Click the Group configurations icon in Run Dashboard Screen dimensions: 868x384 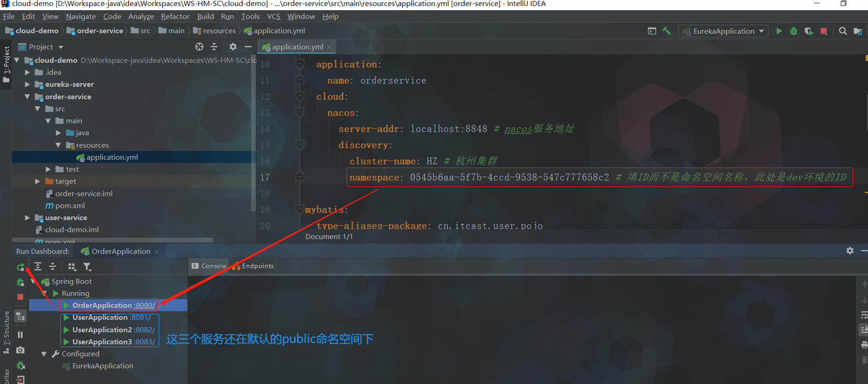click(x=72, y=266)
